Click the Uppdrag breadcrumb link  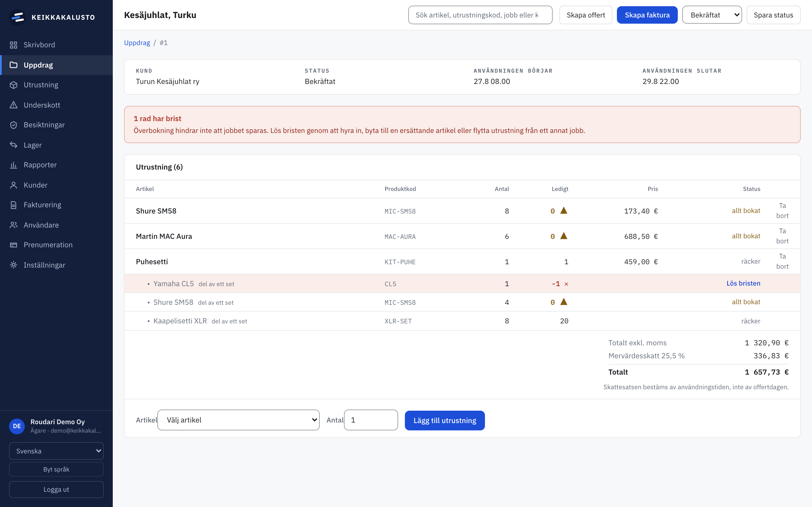(137, 43)
